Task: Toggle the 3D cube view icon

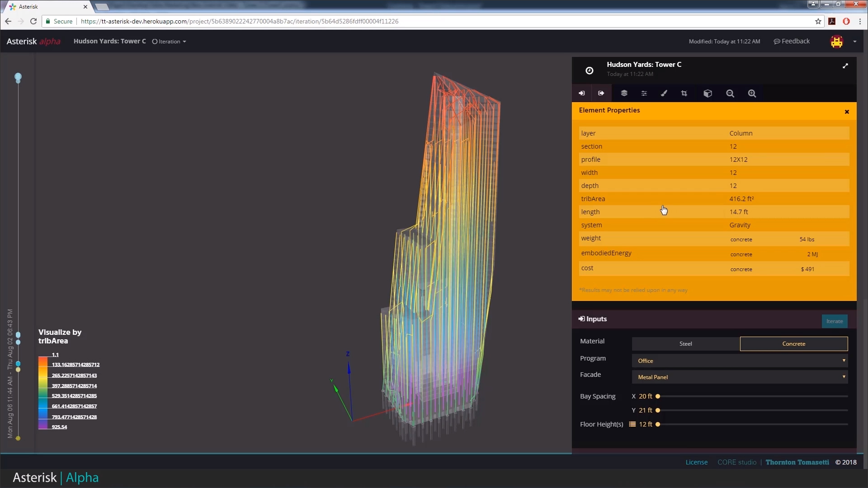Action: tap(708, 93)
